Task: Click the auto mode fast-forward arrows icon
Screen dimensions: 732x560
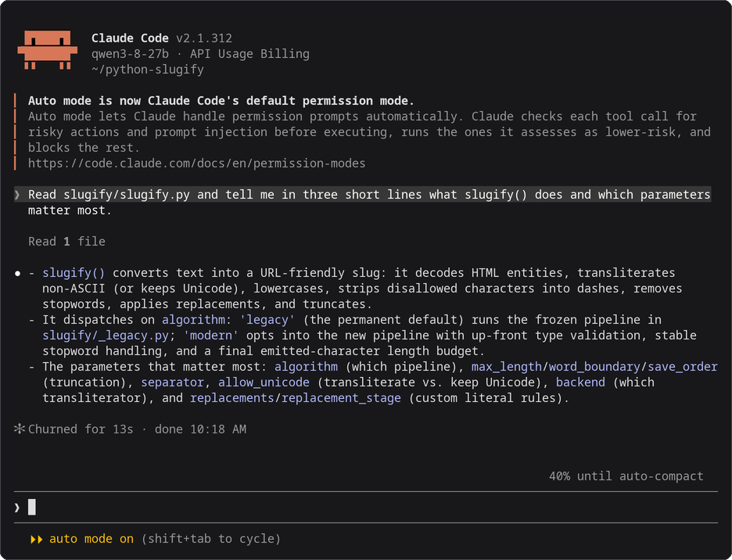Action: [x=37, y=539]
